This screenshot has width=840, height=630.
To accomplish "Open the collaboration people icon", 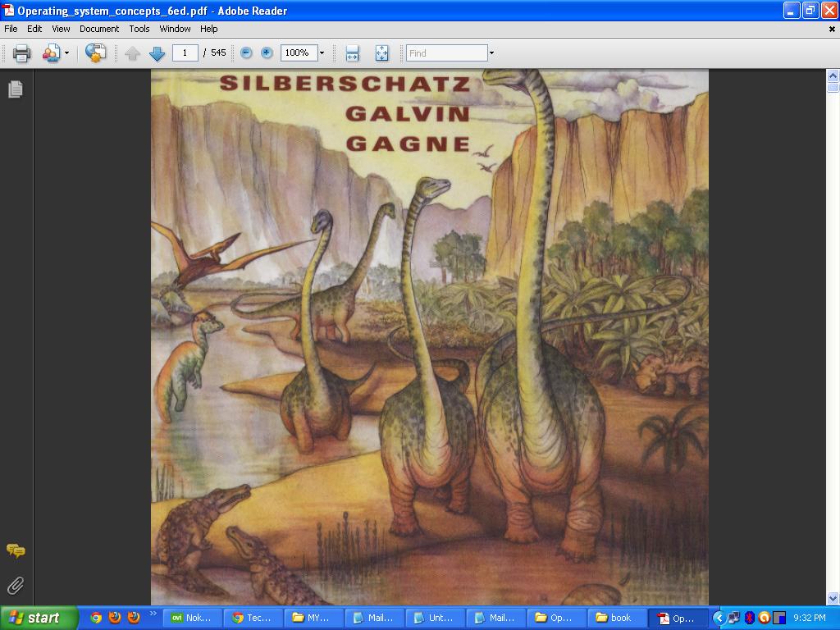I will (52, 53).
